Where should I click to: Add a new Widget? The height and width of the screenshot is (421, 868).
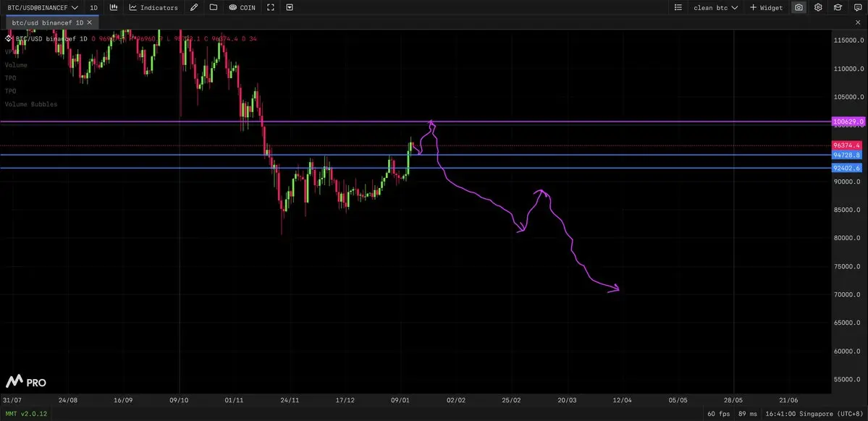coord(766,8)
